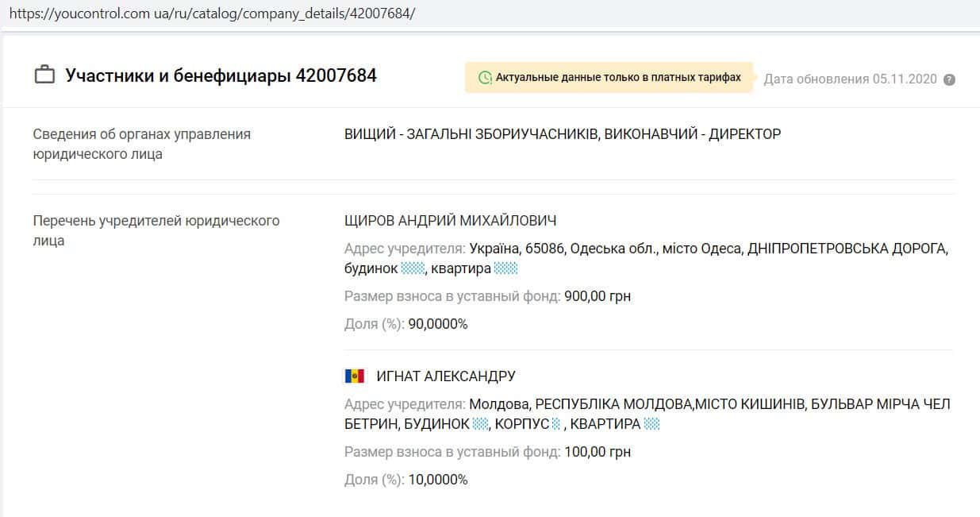
Task: Click the 10,0000% share value
Action: coord(438,480)
